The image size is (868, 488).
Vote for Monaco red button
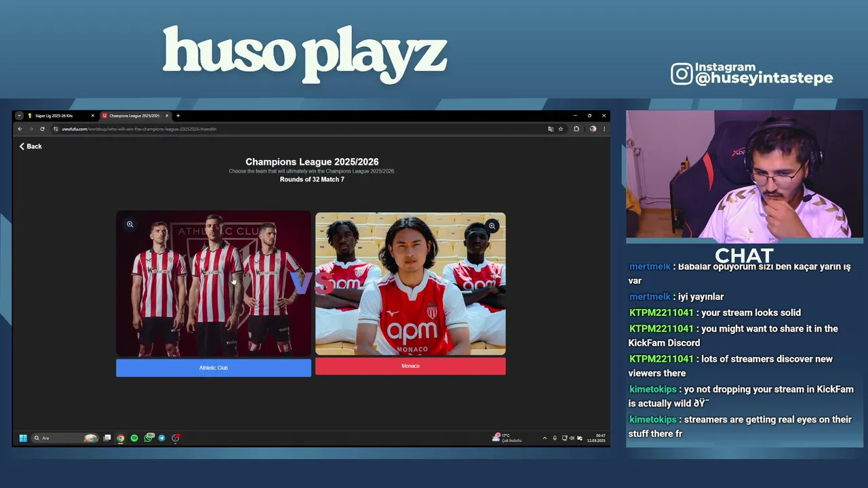pos(410,366)
